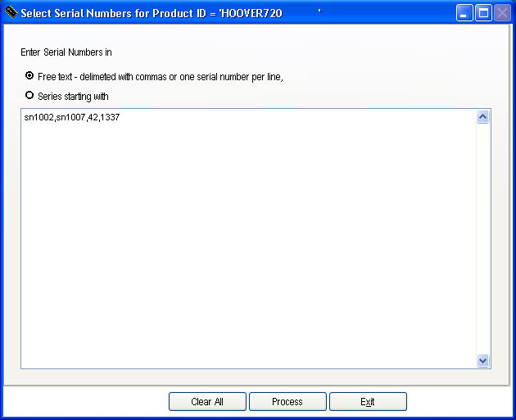Screen dimensions: 516x420
Task: Minimize the Select Serial Numbers window
Action: 464,13
